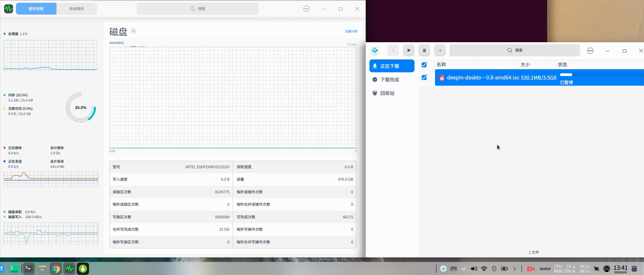Open System Monitor's more settings icon
The width and height of the screenshot is (644, 275).
click(306, 9)
